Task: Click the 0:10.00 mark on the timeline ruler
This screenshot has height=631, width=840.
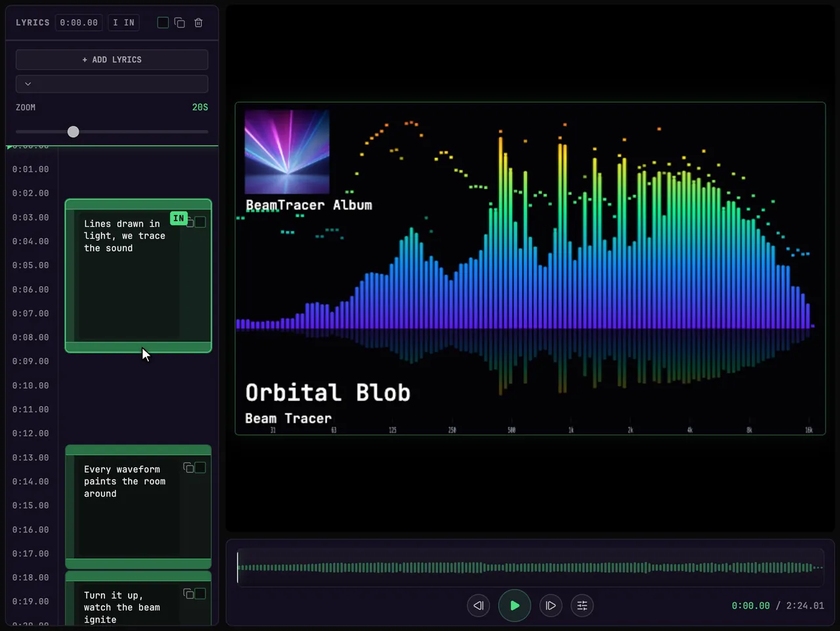Action: [31, 385]
